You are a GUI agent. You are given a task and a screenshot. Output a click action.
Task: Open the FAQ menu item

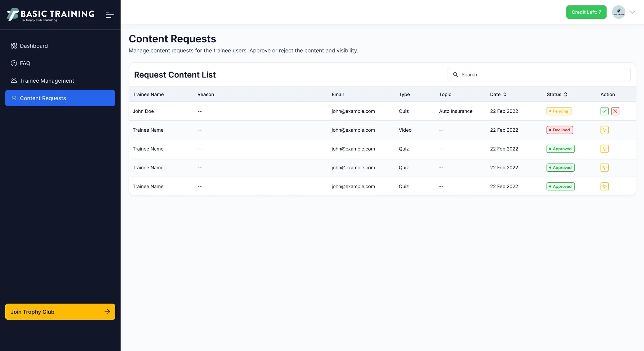(x=60, y=63)
